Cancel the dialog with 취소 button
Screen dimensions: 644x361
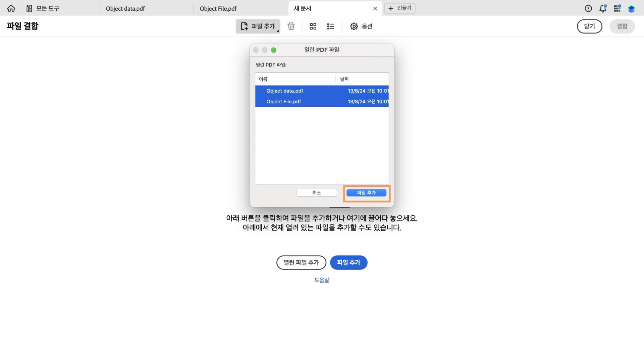coord(316,193)
